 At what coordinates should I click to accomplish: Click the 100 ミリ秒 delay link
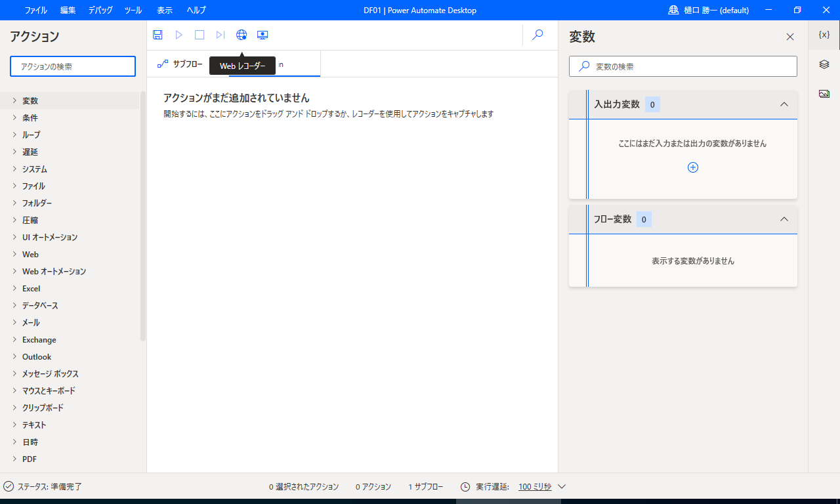535,486
